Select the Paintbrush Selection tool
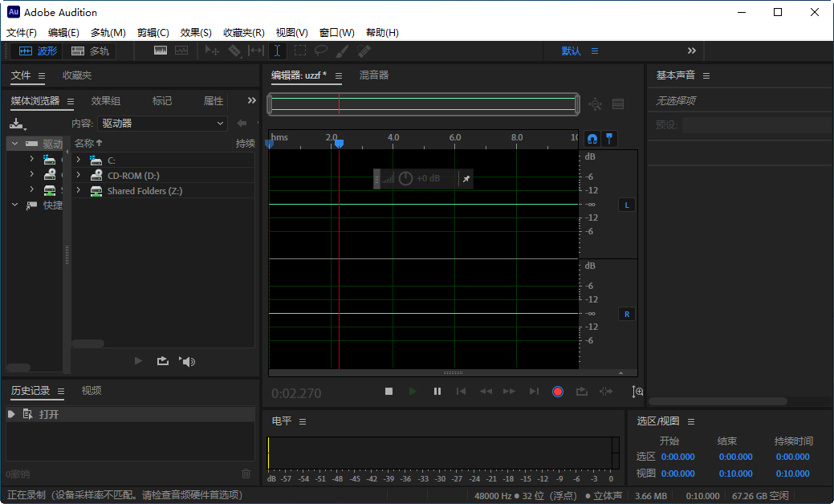 coord(340,50)
